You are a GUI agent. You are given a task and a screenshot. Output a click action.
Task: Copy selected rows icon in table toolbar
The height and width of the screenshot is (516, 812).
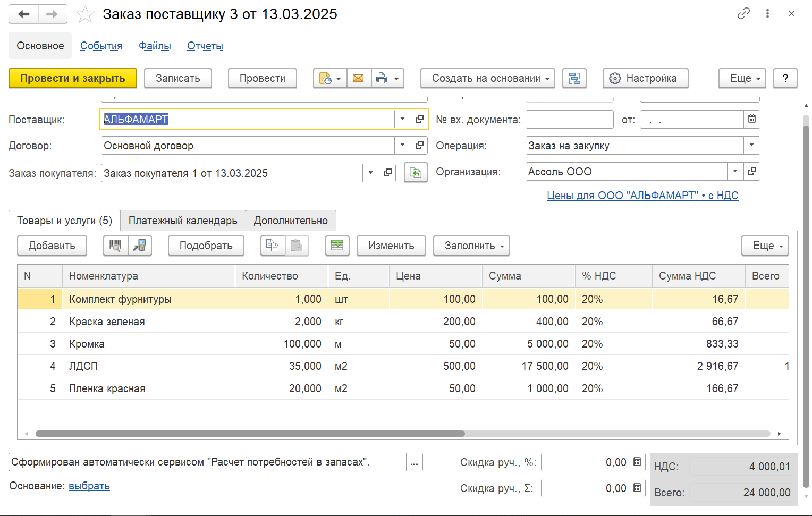pyautogui.click(x=273, y=246)
